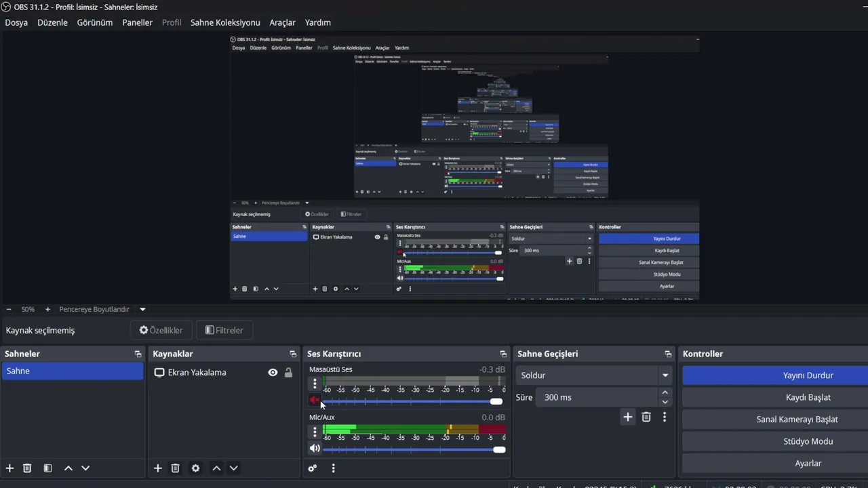This screenshot has width=868, height=488.
Task: Click the 0.0 dB Mic/Aux level
Action: 493,418
